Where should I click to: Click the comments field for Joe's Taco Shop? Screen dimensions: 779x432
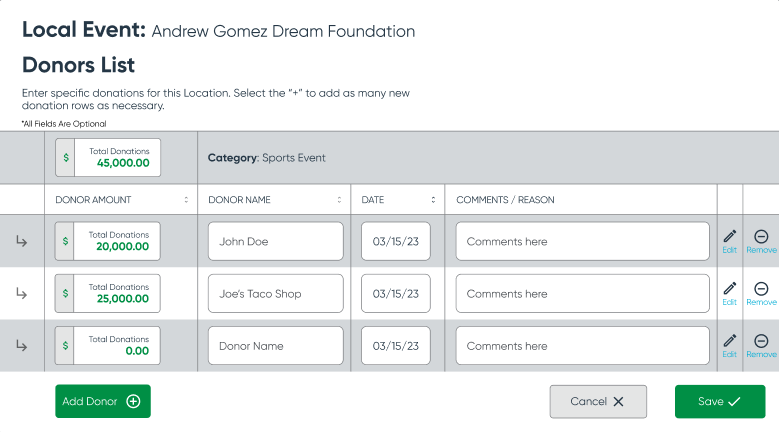(582, 294)
